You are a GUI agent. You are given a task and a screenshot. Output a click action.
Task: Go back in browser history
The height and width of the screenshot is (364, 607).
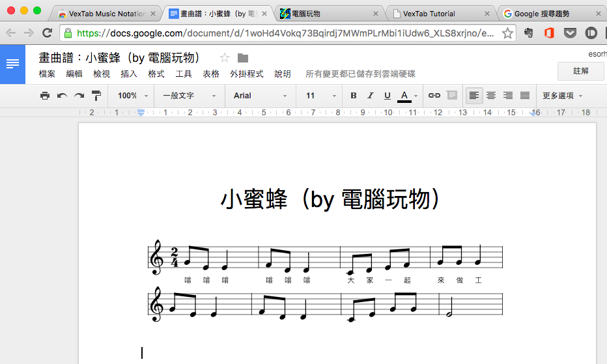11,33
